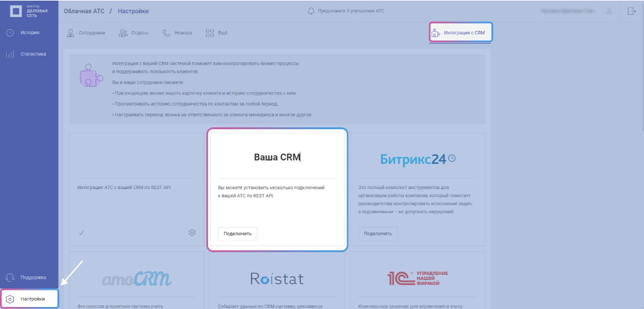Screen dimensions: 644x309
Task: Click the user profile icon in header
Action: 609,11
